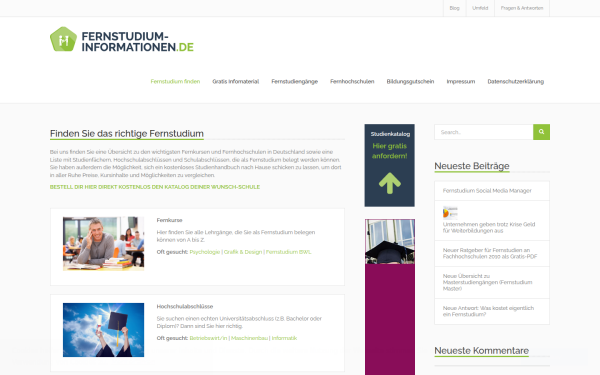
Task: Go to the Fernhochschulen menu item
Action: point(352,82)
